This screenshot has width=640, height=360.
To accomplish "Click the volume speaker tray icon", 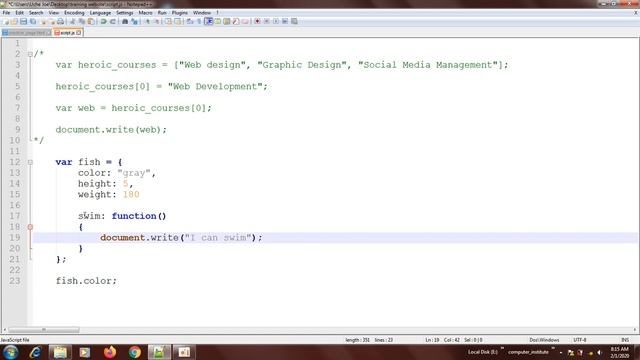I will click(599, 353).
